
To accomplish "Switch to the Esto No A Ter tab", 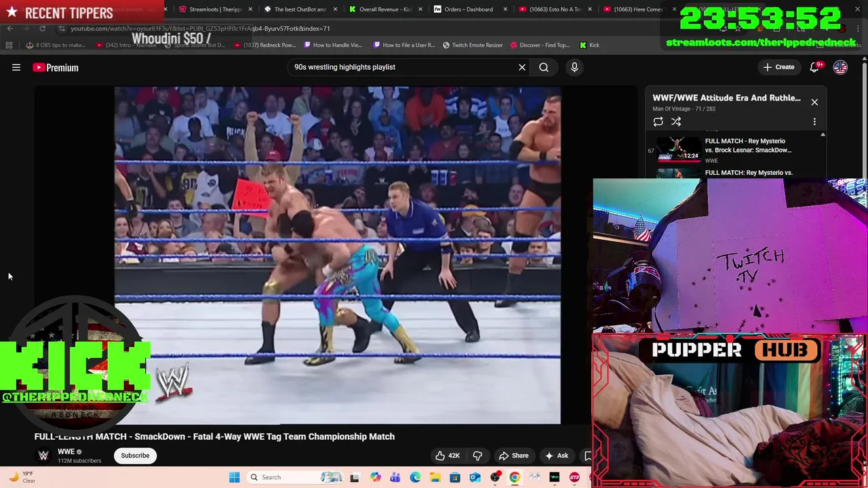I will tap(555, 9).
